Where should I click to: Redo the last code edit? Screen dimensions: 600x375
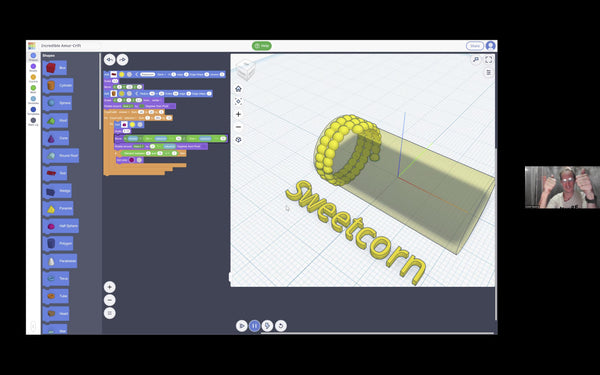(122, 60)
